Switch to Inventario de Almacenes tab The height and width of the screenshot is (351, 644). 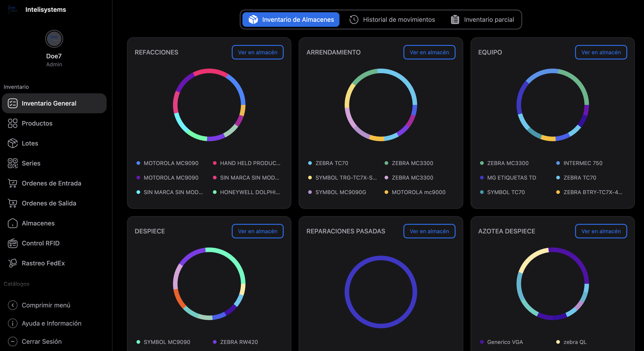point(291,20)
